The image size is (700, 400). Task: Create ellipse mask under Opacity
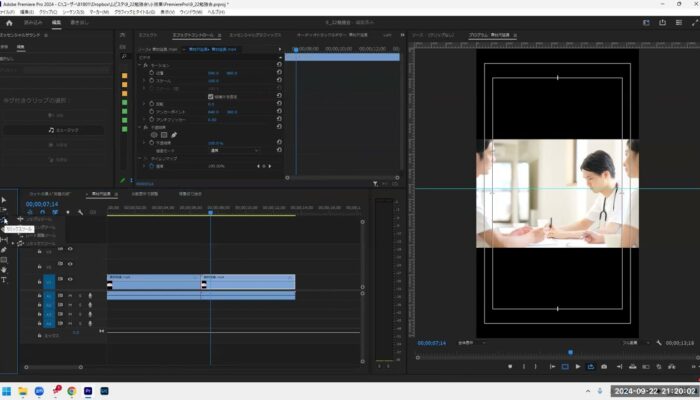pos(154,135)
